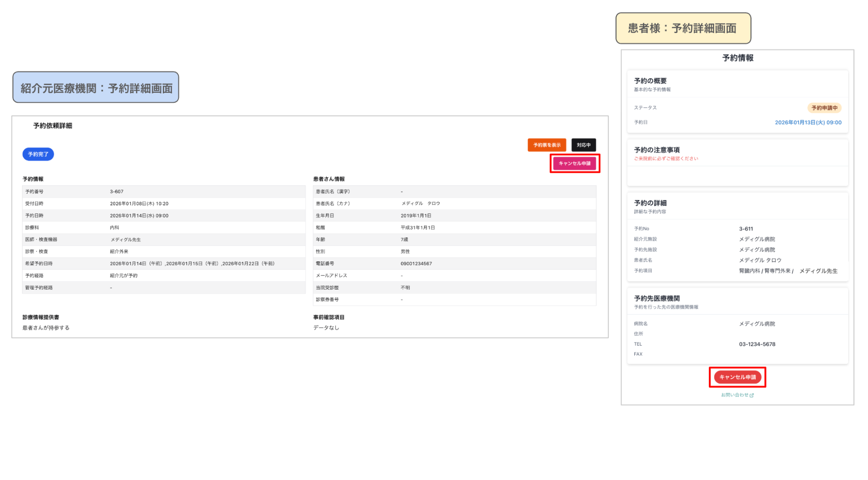The image size is (868, 480).
Task: Click the TEL number 03-1234-5678
Action: coord(757,344)
